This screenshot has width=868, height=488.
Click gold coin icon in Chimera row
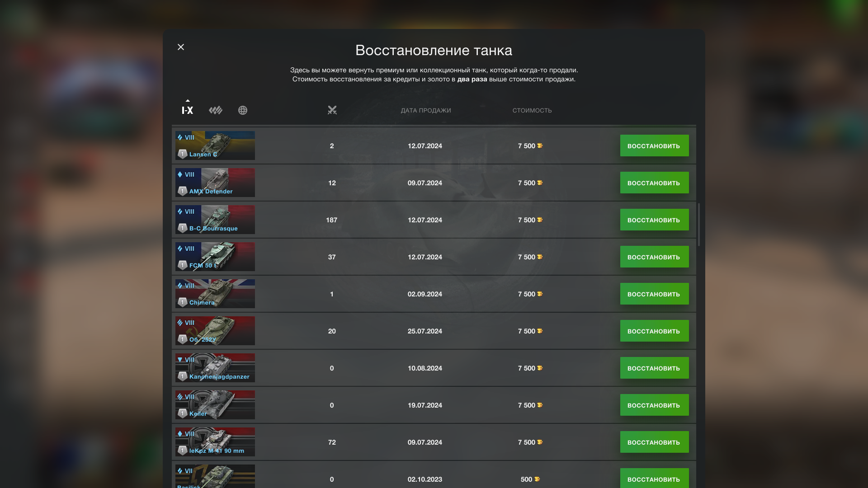point(540,294)
